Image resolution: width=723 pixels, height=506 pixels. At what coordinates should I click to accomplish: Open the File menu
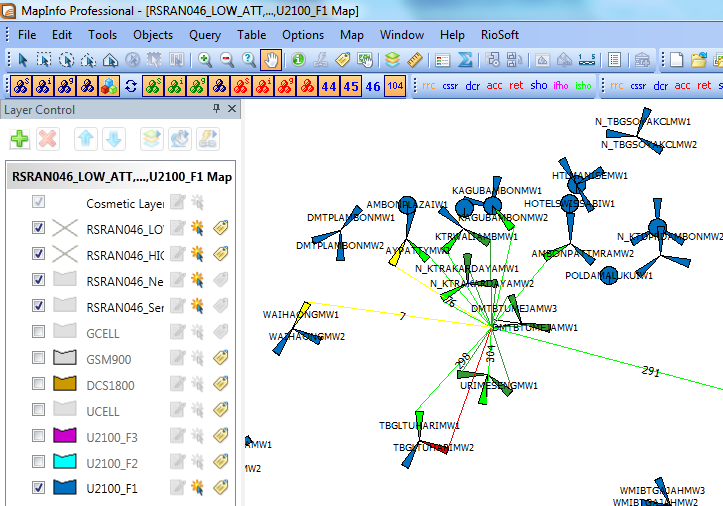click(x=27, y=35)
